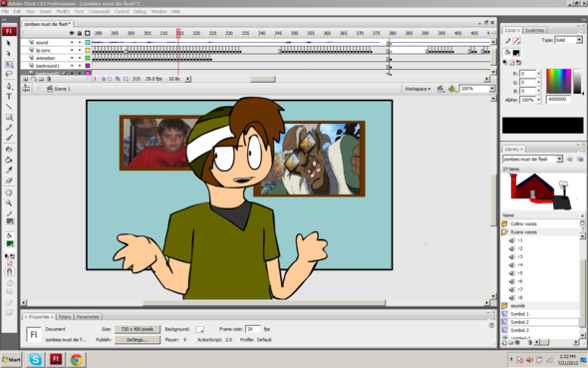Collapse the Ryans voices folder
Screen dimensions: 588x368
point(504,232)
